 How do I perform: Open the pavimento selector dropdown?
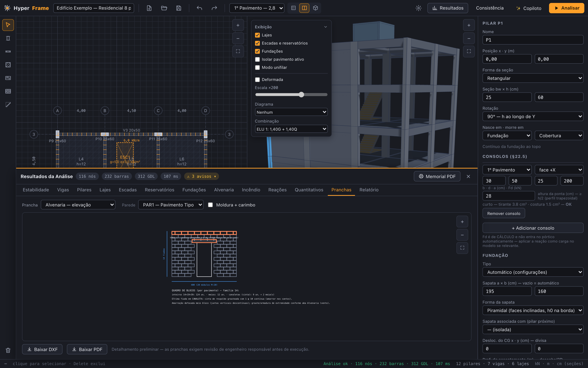coord(257,8)
